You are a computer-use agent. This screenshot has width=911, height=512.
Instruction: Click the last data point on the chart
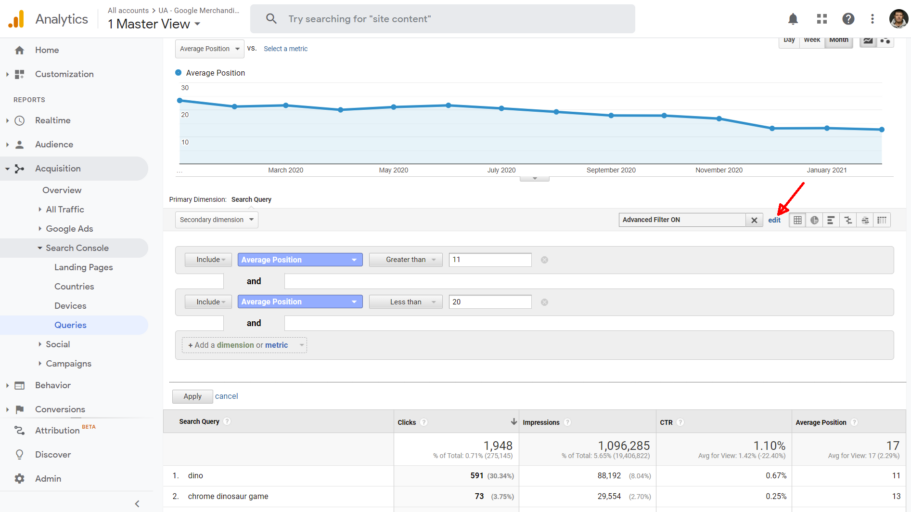(x=882, y=130)
